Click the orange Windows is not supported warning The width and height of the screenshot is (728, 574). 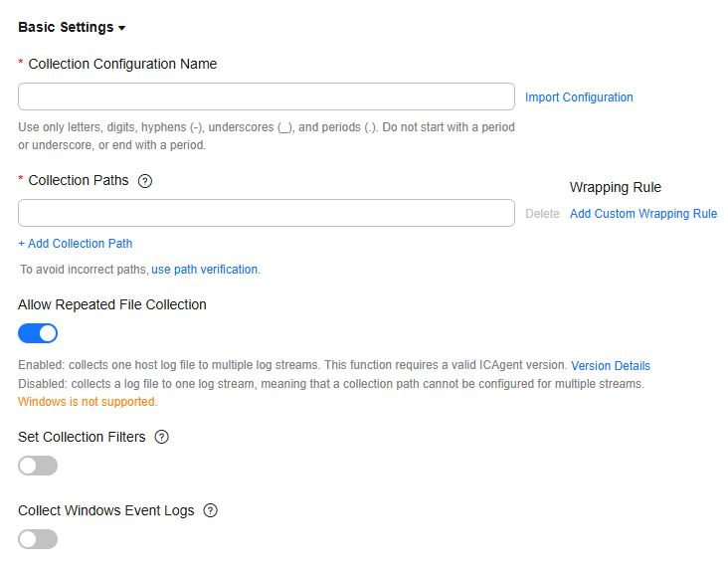[x=88, y=402]
